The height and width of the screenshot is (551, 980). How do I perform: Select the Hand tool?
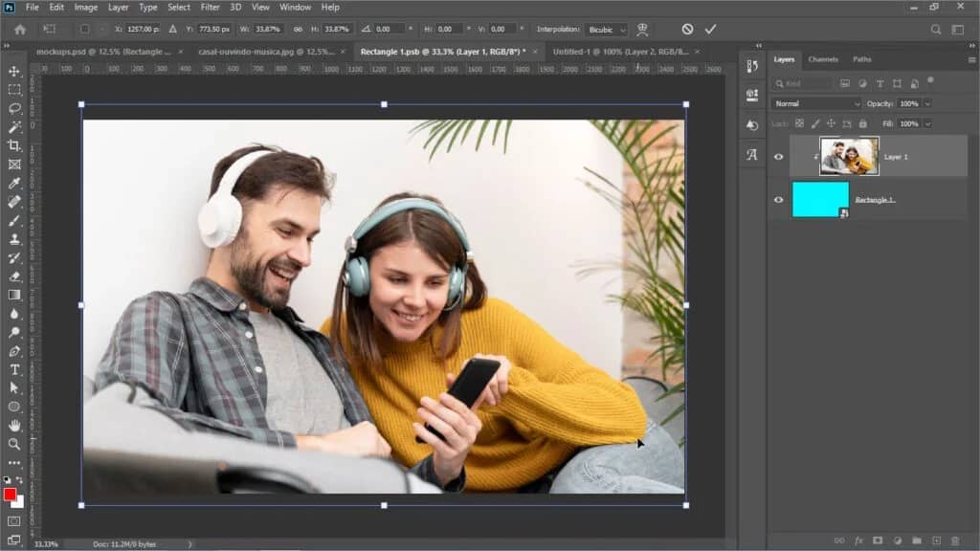pyautogui.click(x=14, y=426)
